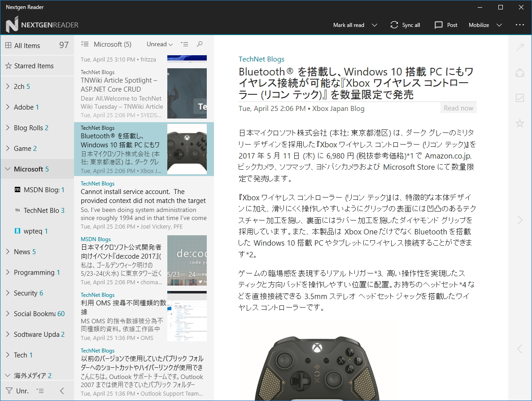532x401 pixels.
Task: Collapse the Microsoft feed group
Action: coord(8,169)
